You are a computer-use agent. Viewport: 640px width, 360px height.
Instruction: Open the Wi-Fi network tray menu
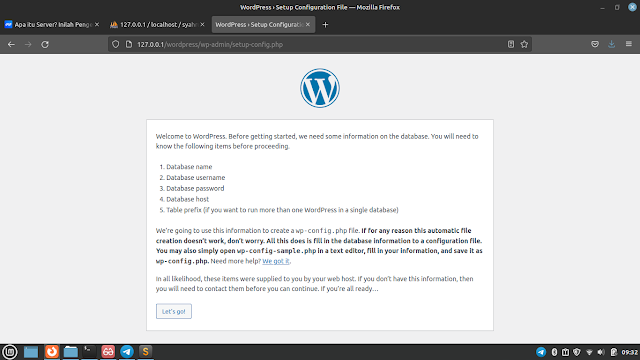(589, 352)
